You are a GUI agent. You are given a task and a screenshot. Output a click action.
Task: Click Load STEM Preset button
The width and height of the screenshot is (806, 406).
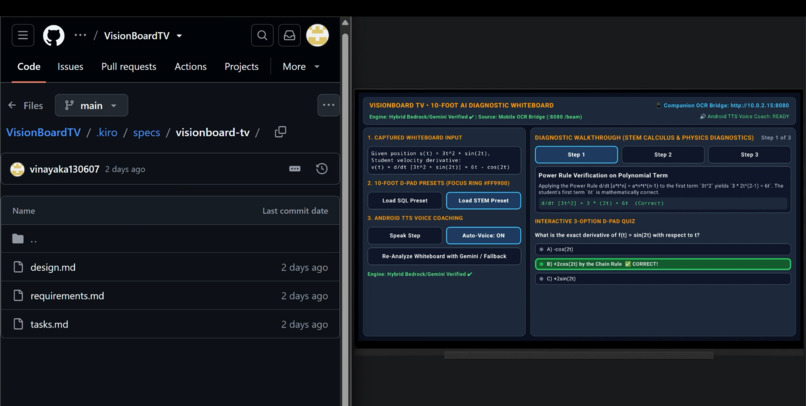pyautogui.click(x=483, y=200)
